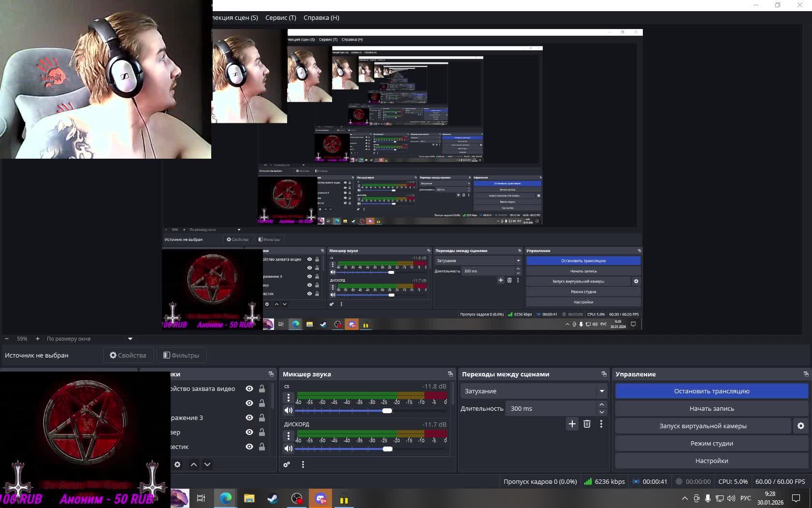Toggle visibility of the 'ражение 3' source
The height and width of the screenshot is (508, 812).
click(x=249, y=418)
